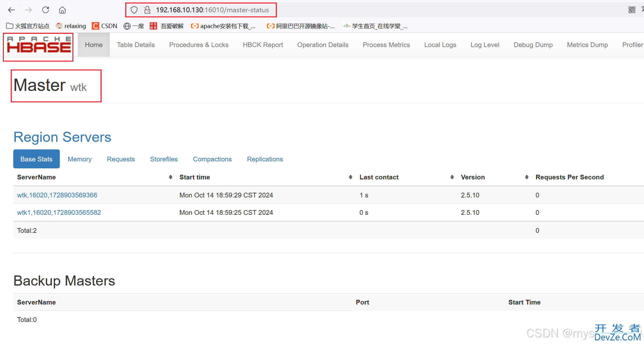Viewport: 644px width, 344px height.
Task: Click the Requests Per Second column header
Action: (x=569, y=177)
